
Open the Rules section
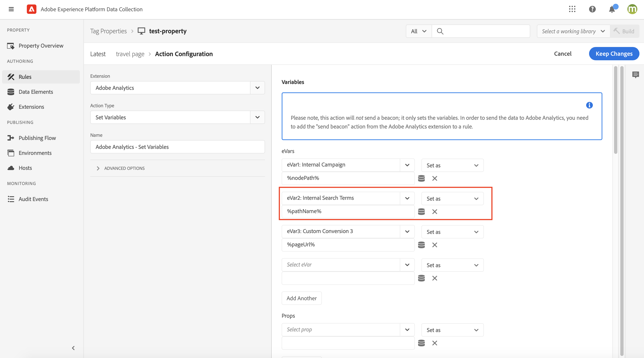(x=41, y=77)
